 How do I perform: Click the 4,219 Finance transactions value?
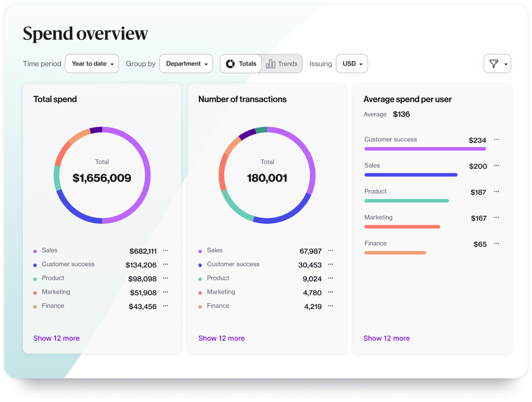(x=313, y=307)
